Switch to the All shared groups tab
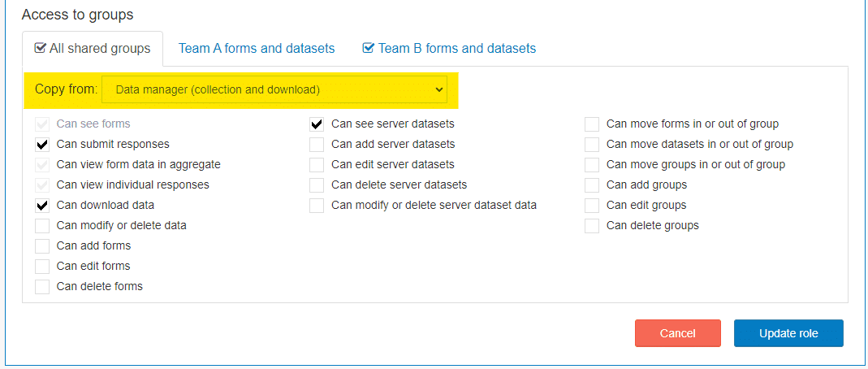Viewport: 868px width, 369px height. point(93,49)
